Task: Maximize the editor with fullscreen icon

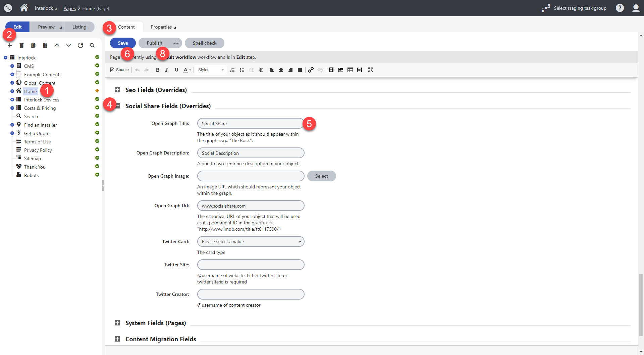Action: [x=371, y=70]
